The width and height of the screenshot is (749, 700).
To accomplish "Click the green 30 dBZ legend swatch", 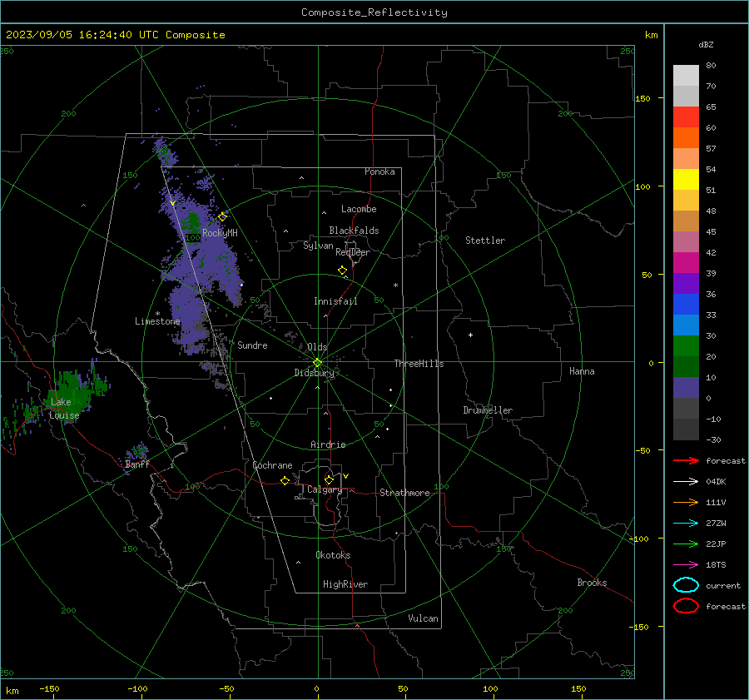I will (x=686, y=345).
